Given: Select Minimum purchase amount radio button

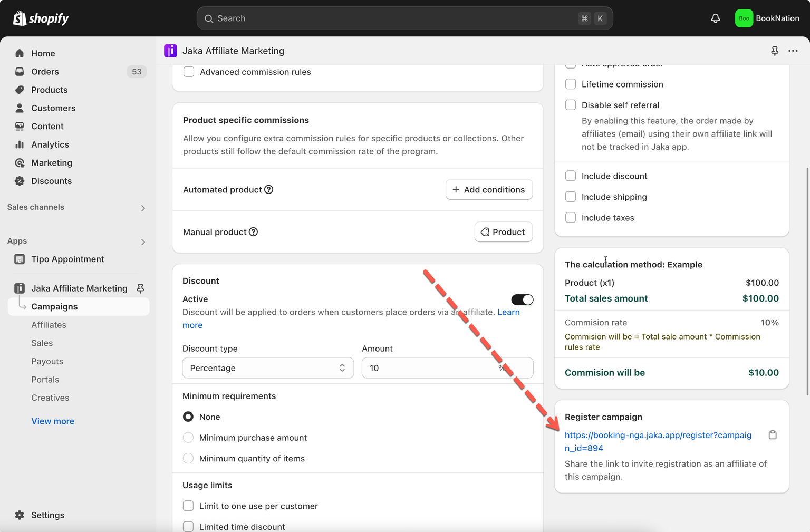Looking at the screenshot, I should click(x=188, y=438).
